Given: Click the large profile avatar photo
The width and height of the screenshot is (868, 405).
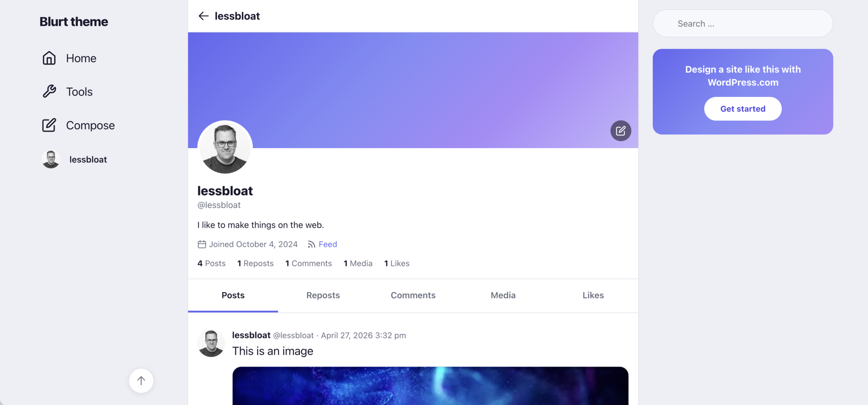Looking at the screenshot, I should pyautogui.click(x=225, y=148).
